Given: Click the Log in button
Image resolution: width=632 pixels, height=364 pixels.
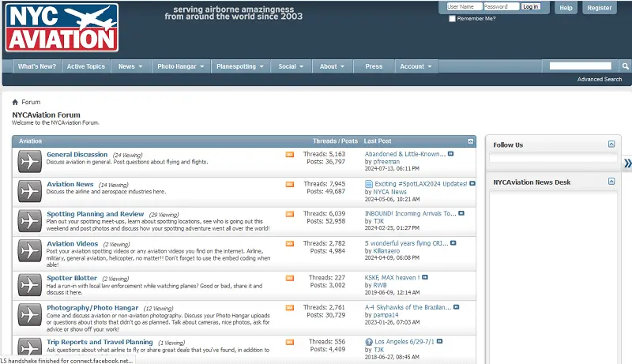Looking at the screenshot, I should [530, 7].
